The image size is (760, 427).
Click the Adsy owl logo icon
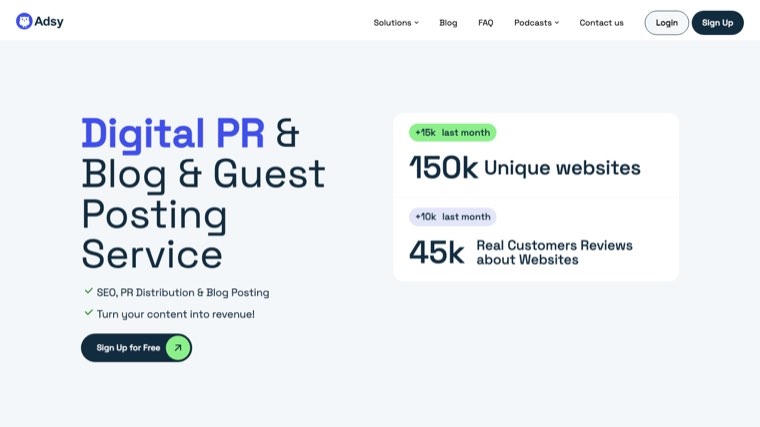click(x=24, y=21)
